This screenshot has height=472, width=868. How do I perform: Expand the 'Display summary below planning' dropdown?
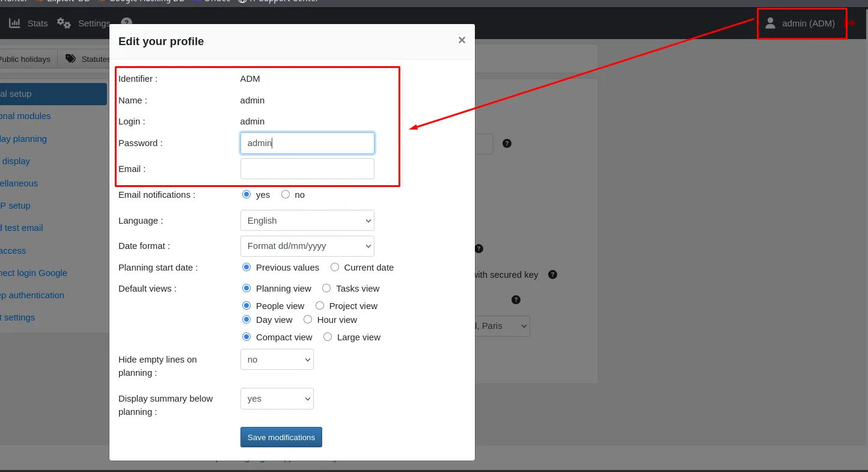click(x=277, y=399)
